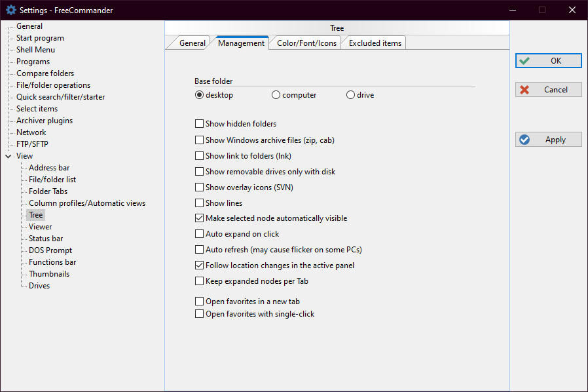Enable Open favorites in a new tab

pos(200,302)
